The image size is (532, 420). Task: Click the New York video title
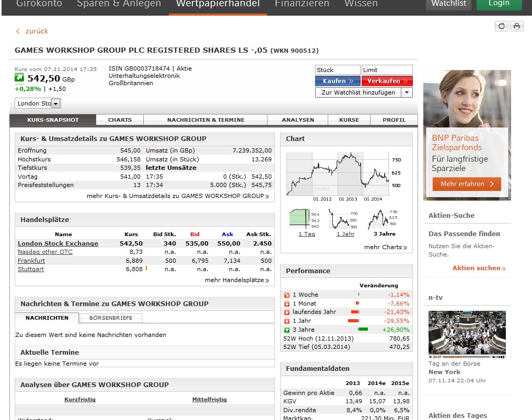click(x=444, y=372)
